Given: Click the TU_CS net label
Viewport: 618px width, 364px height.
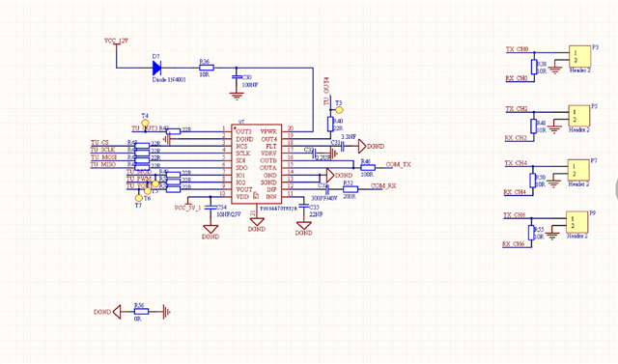Looking at the screenshot, I should point(99,143).
